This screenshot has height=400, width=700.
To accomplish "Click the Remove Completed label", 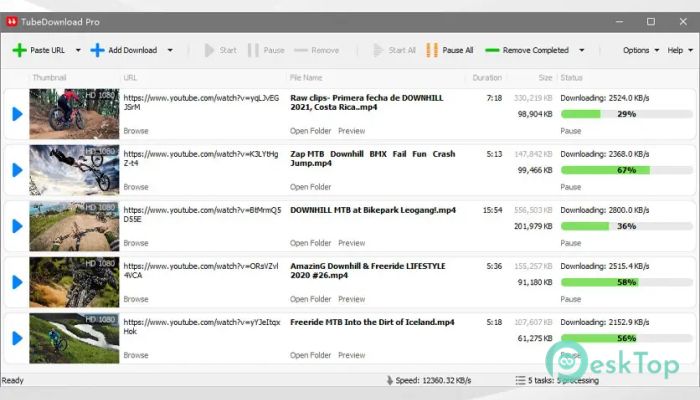I will [536, 50].
